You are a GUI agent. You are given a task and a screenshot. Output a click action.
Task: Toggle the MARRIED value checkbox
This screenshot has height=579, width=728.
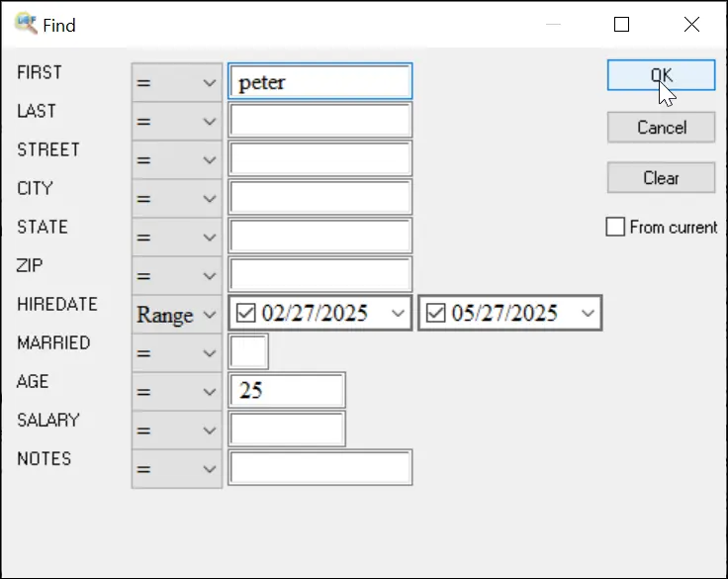click(x=248, y=351)
